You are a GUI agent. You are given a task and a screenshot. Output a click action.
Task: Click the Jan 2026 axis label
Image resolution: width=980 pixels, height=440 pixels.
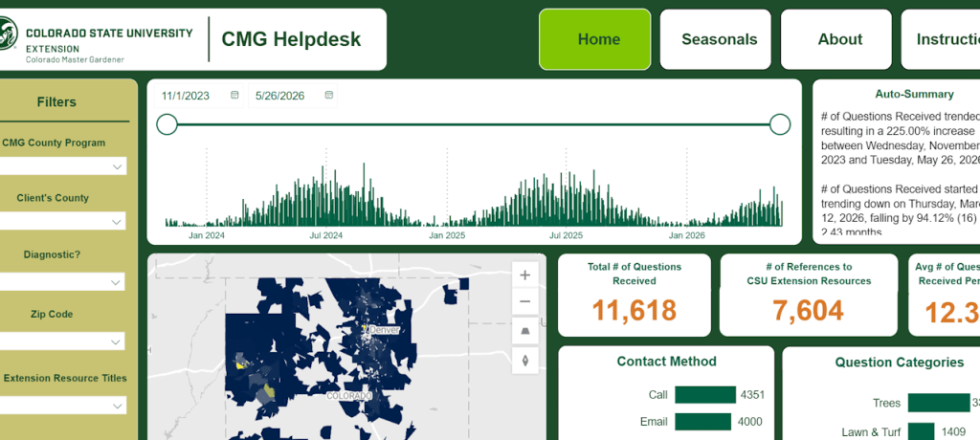point(686,235)
